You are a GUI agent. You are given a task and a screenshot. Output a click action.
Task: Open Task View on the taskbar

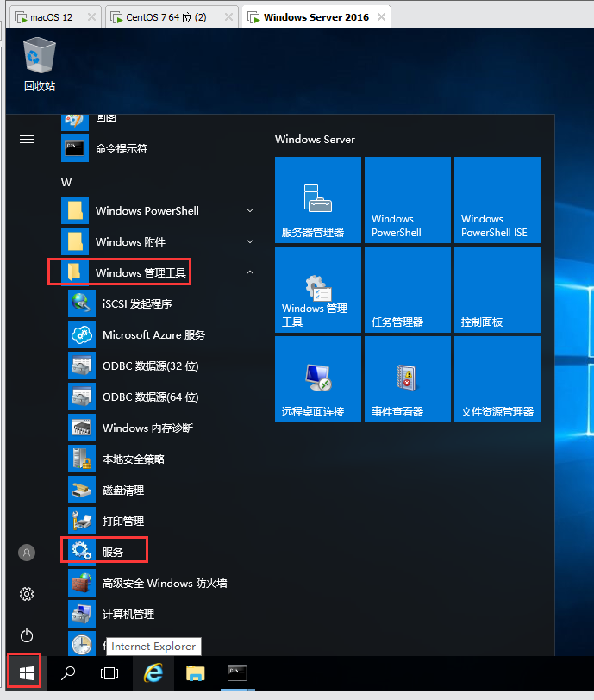point(109,672)
